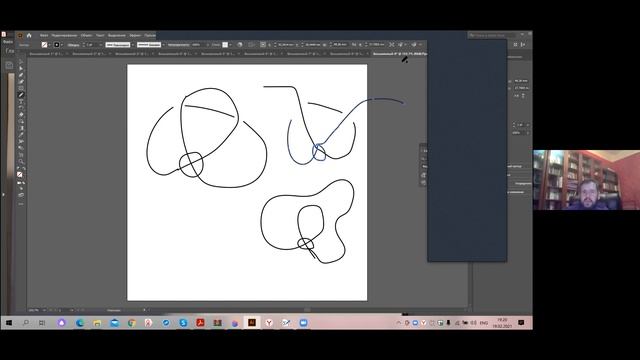The image size is (640, 360).
Task: Open the Windows Start menu
Action: pos(9,323)
